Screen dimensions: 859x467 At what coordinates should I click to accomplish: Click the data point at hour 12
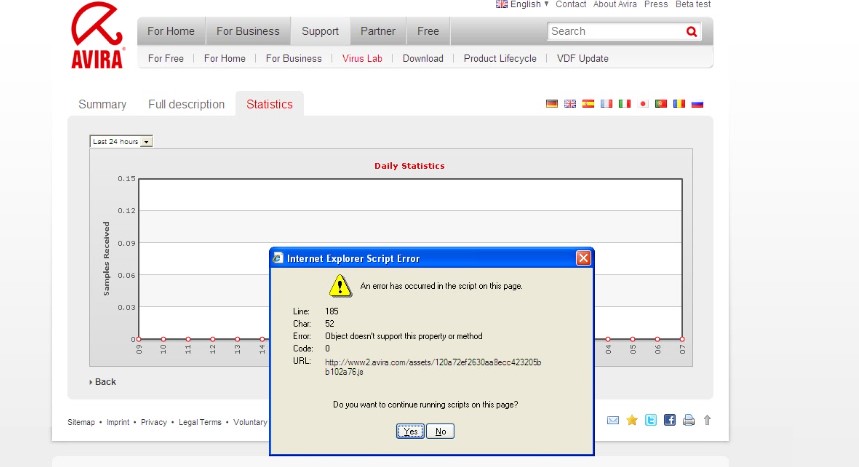(x=213, y=339)
